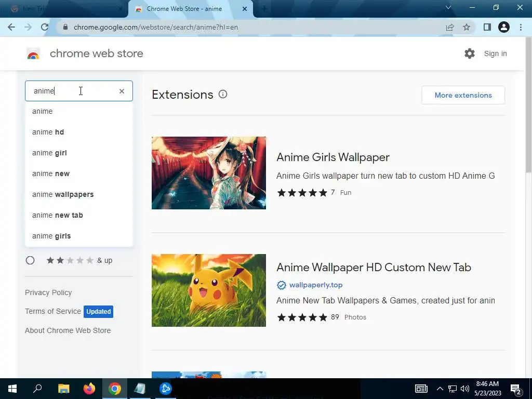Open the tab search chevron in the title bar
This screenshot has height=399, width=532.
[x=448, y=7]
